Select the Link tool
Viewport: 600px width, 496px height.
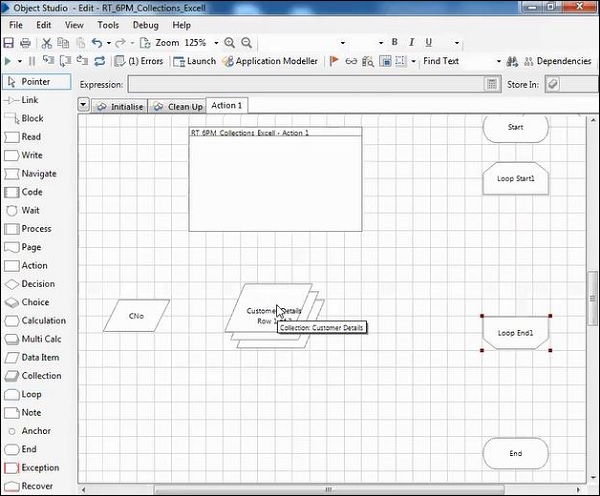30,100
